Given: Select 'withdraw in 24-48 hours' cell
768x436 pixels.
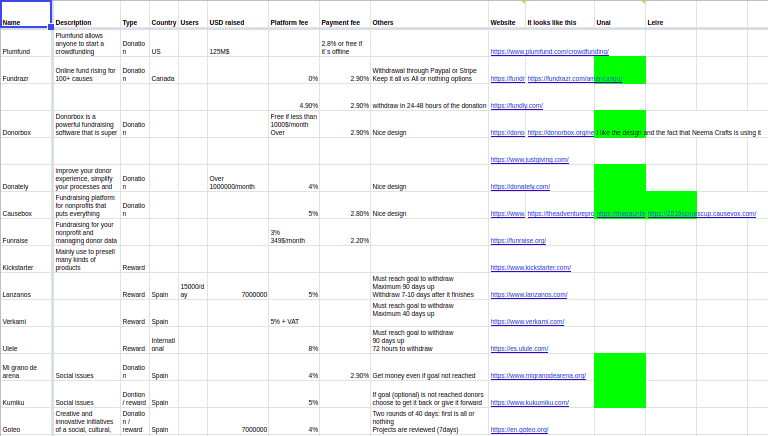Looking at the screenshot, I should [430, 97].
